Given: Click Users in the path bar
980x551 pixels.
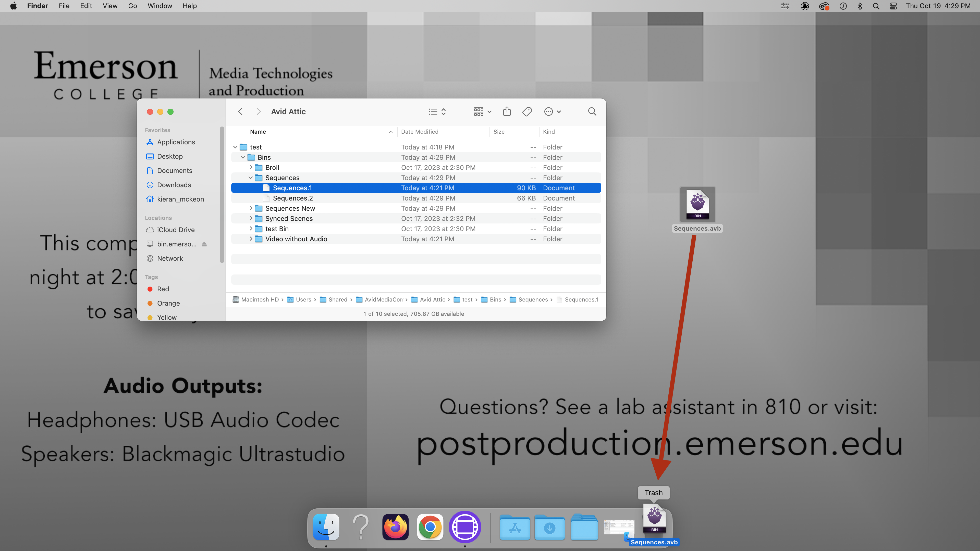Looking at the screenshot, I should click(299, 300).
